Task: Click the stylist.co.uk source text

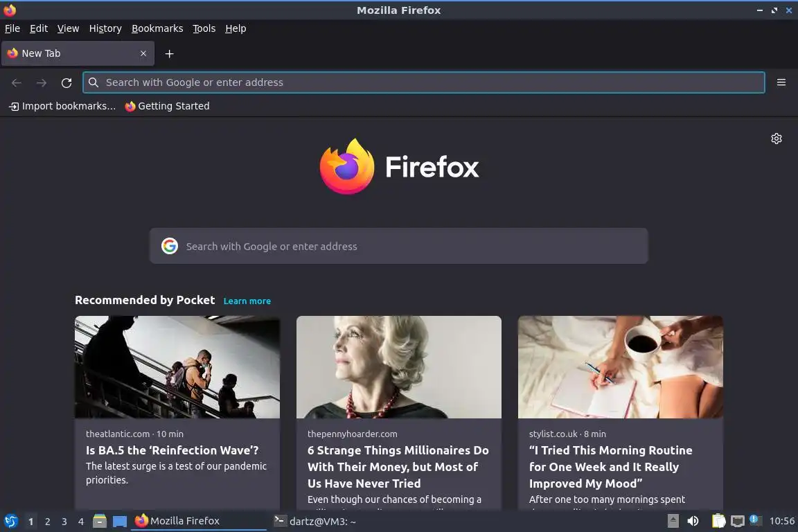Action: [x=553, y=434]
